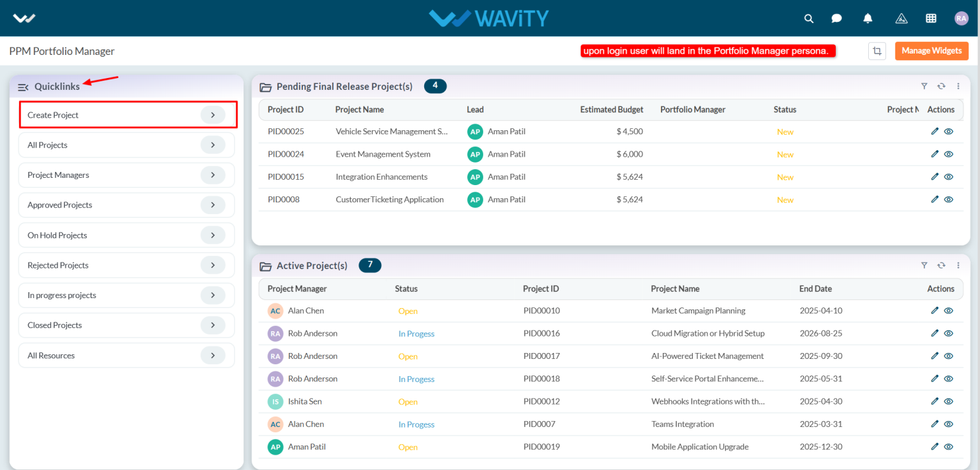Expand the Rejected Projects quicklink chevron
This screenshot has width=980, height=470.
(212, 265)
